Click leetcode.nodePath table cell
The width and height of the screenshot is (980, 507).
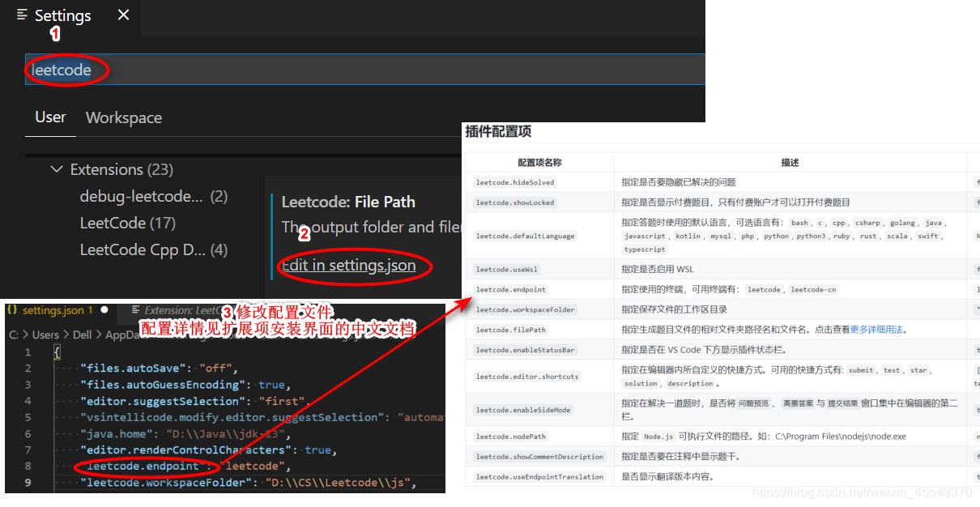point(511,437)
